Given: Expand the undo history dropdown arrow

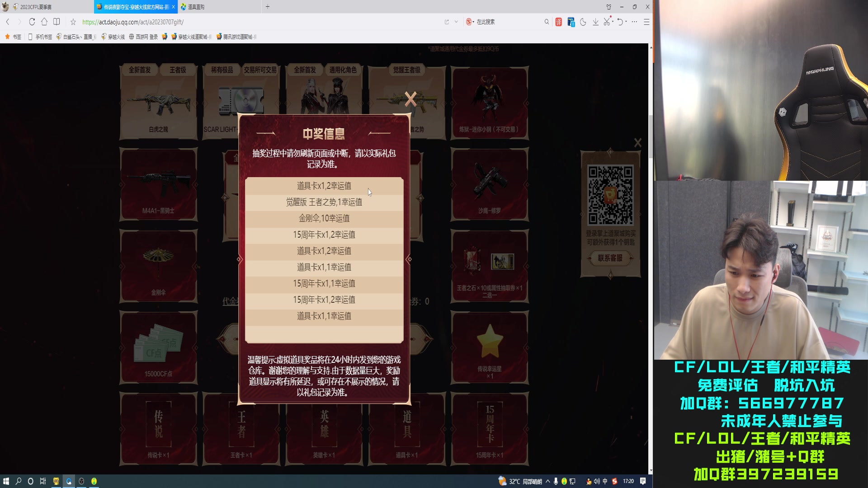Looking at the screenshot, I should click(x=626, y=22).
